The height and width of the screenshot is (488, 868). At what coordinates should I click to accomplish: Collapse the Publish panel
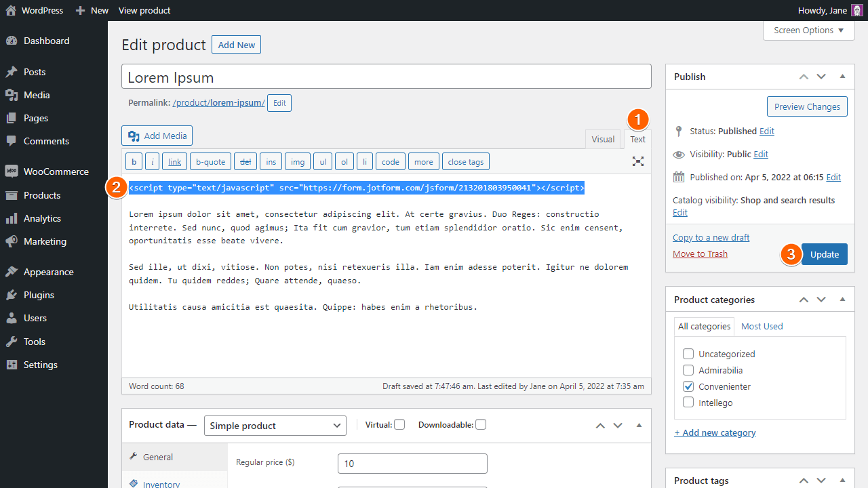842,77
